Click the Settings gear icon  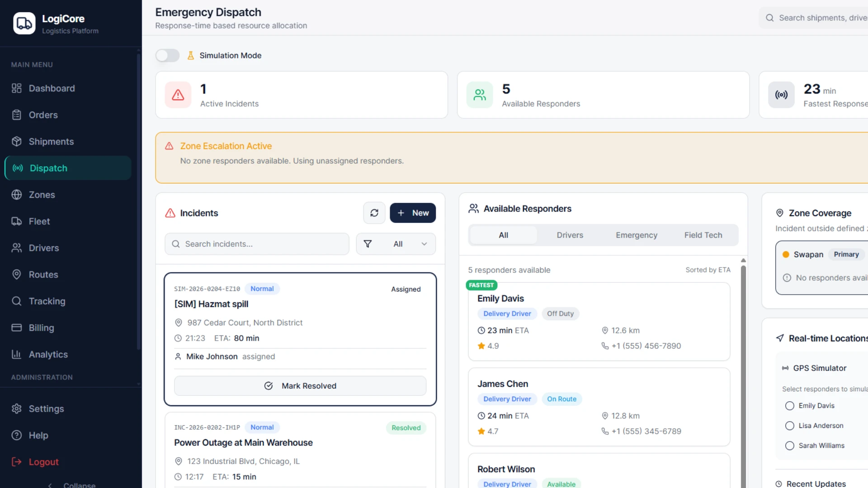(x=17, y=409)
